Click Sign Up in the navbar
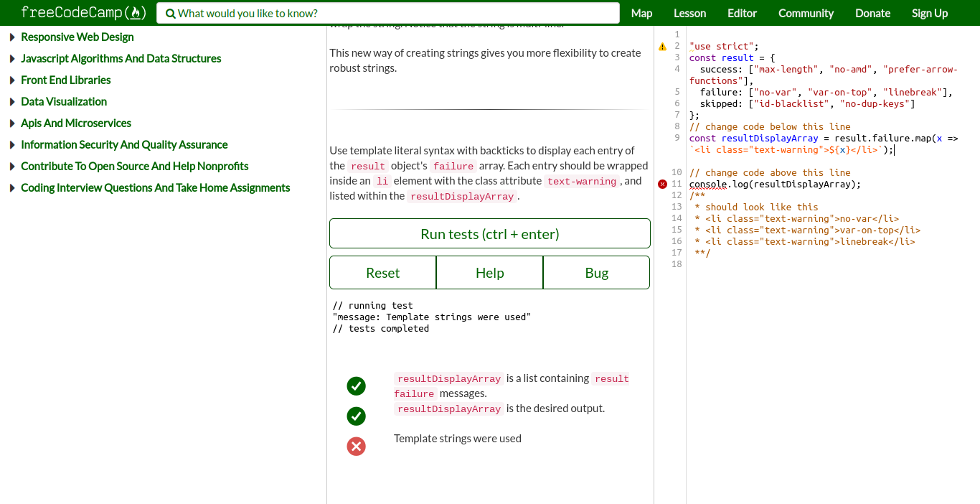Screen dimensions: 980x504 click(x=930, y=13)
